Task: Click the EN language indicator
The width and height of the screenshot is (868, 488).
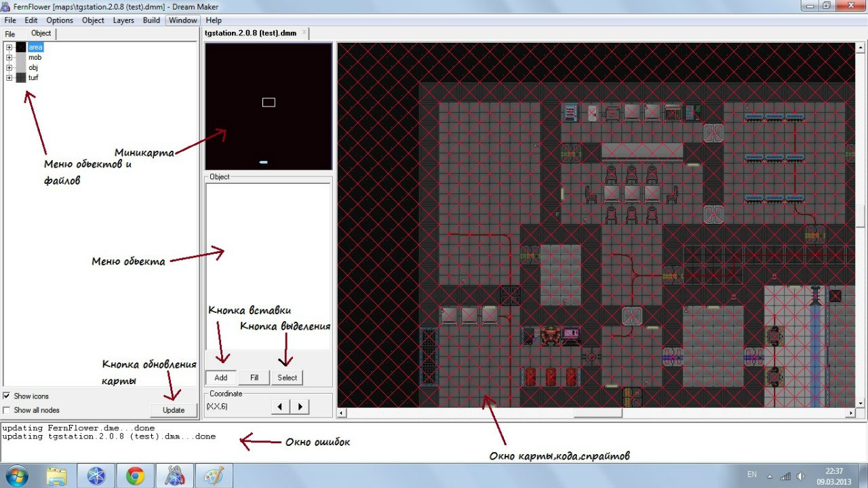Action: pos(751,474)
